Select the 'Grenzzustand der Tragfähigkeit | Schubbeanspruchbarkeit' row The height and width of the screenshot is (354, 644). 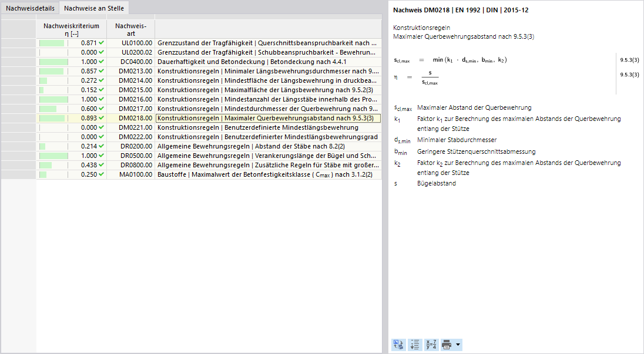click(x=267, y=52)
